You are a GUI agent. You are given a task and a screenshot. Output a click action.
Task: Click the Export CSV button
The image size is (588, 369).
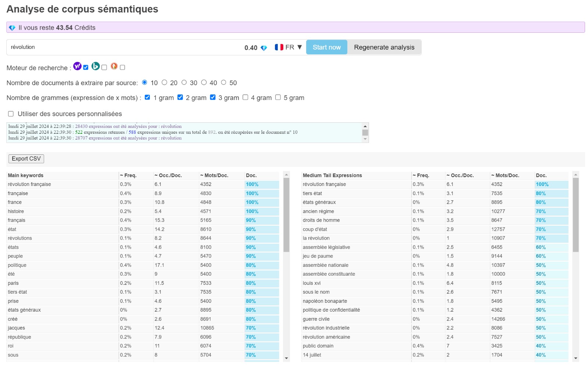26,159
